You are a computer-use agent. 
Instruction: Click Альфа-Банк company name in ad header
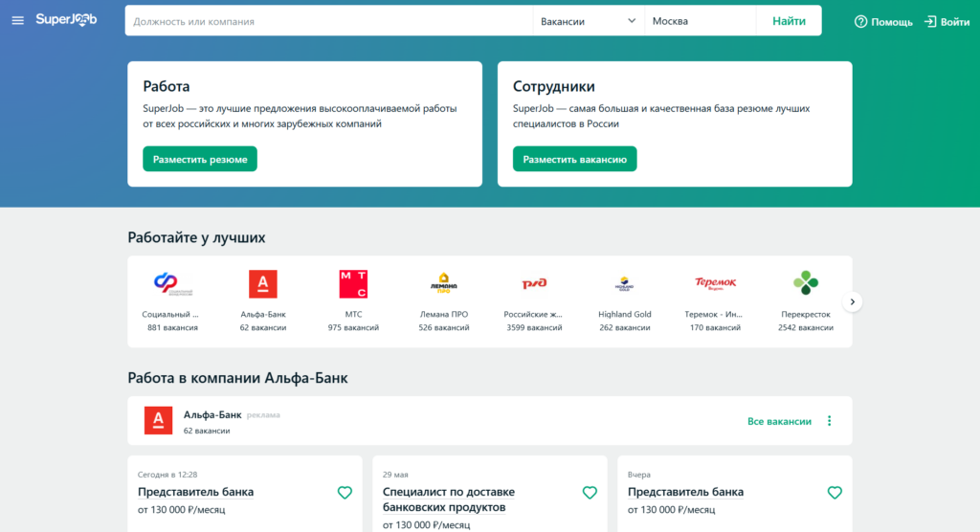(x=212, y=414)
